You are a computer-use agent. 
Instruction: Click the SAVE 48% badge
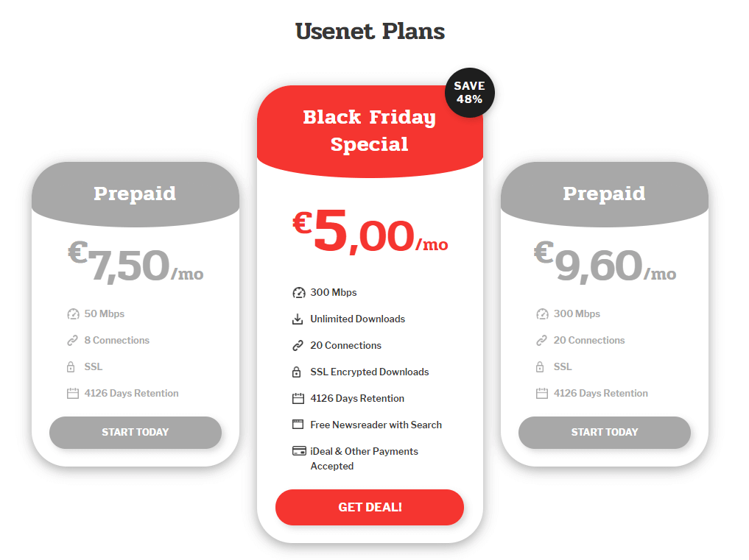(469, 91)
